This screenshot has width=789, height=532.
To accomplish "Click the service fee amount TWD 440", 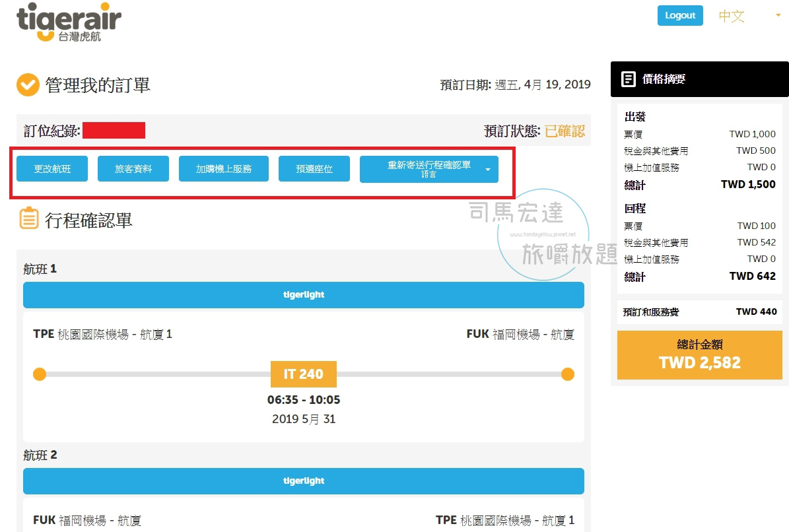I will [x=756, y=312].
